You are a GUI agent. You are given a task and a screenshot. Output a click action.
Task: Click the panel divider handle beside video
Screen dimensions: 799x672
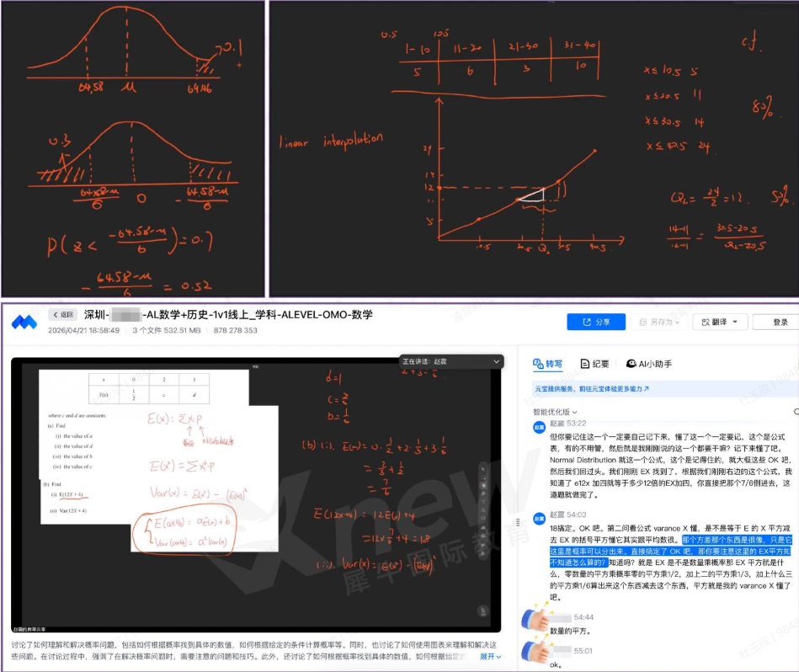click(518, 523)
